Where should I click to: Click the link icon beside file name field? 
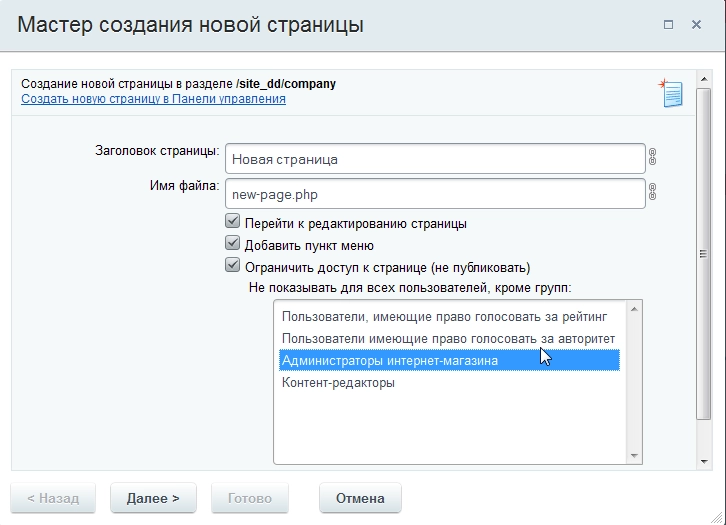(653, 192)
